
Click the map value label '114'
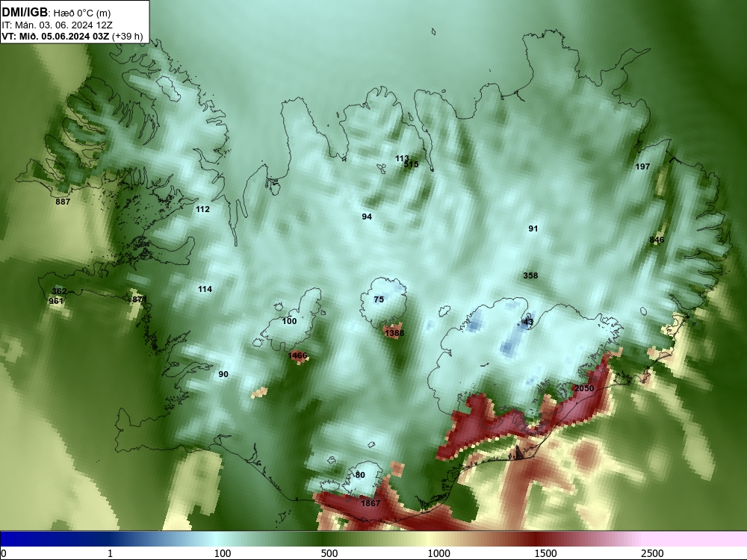tap(205, 289)
